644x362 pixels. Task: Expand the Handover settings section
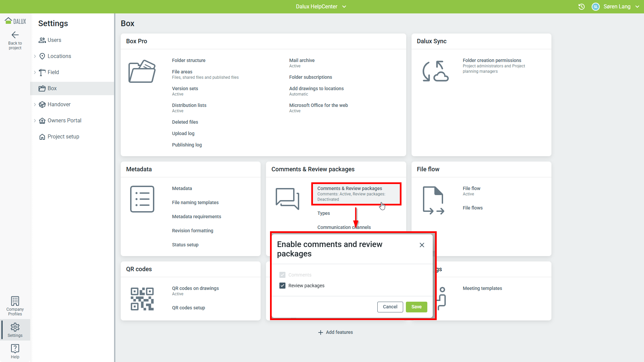[x=35, y=105]
